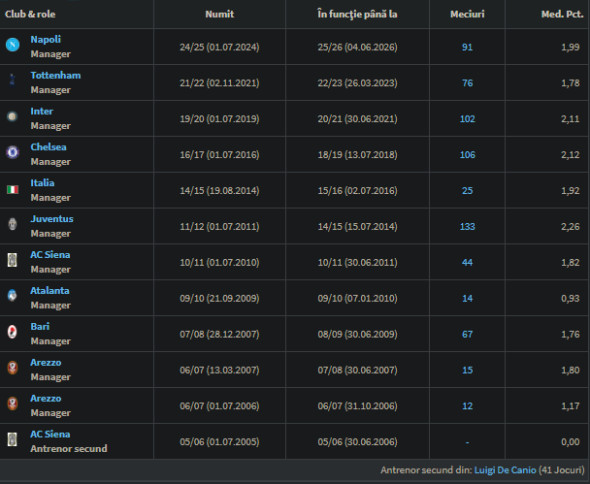Click the Med. Pct. column header
Image resolution: width=590 pixels, height=484 pixels.
562,14
